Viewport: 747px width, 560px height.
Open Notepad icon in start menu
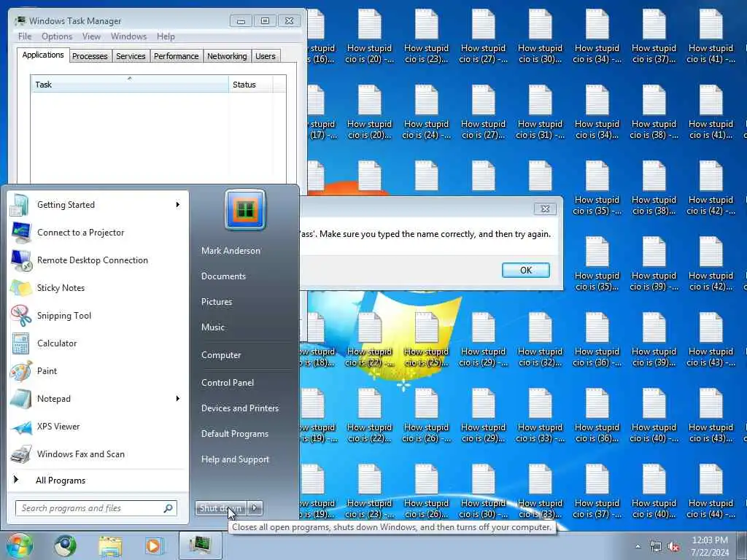[20, 399]
